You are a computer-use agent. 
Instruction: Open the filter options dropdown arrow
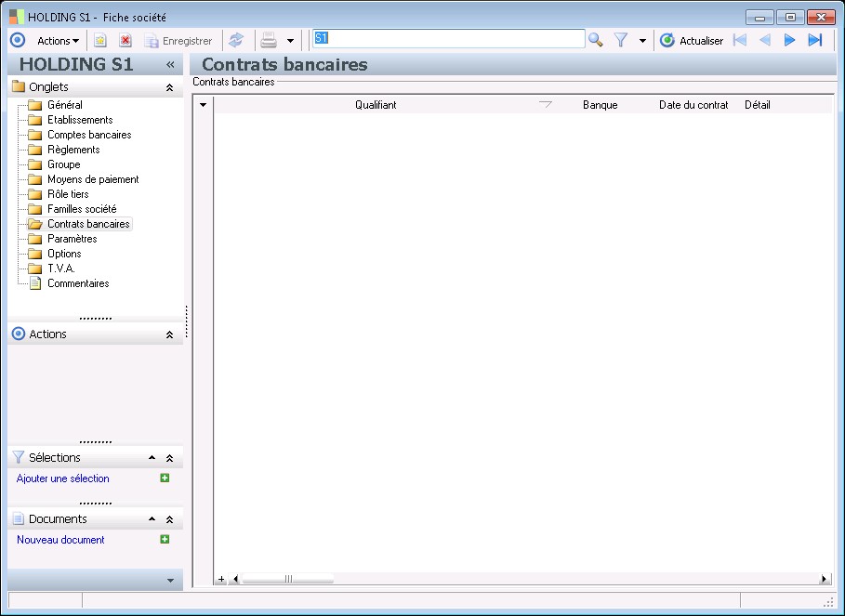pyautogui.click(x=642, y=41)
